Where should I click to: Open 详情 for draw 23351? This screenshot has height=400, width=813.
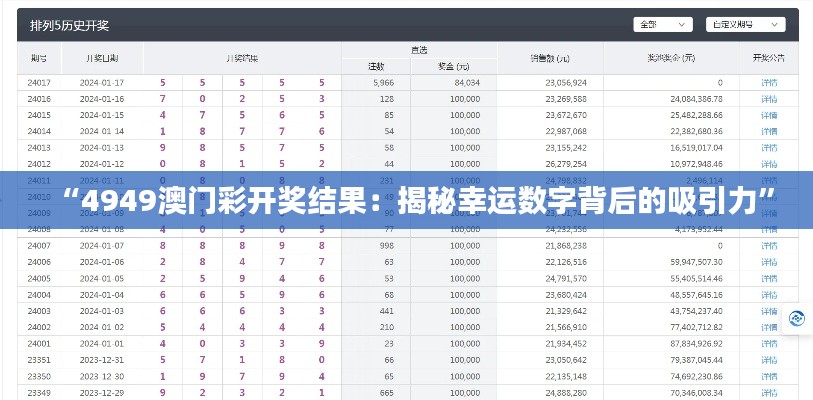coord(768,359)
